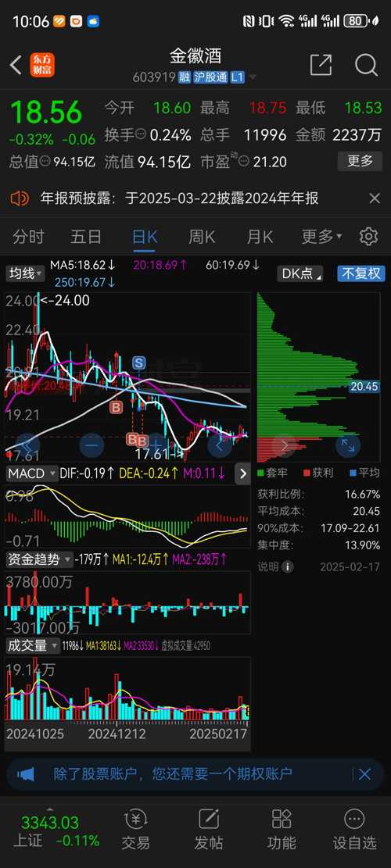
Task: Tap the back arrow icon
Action: click(16, 66)
